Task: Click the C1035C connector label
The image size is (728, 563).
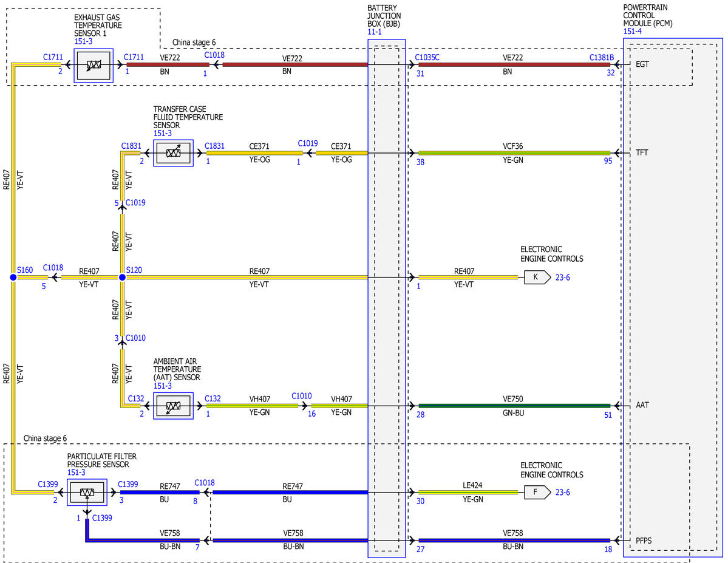Action: 427,57
